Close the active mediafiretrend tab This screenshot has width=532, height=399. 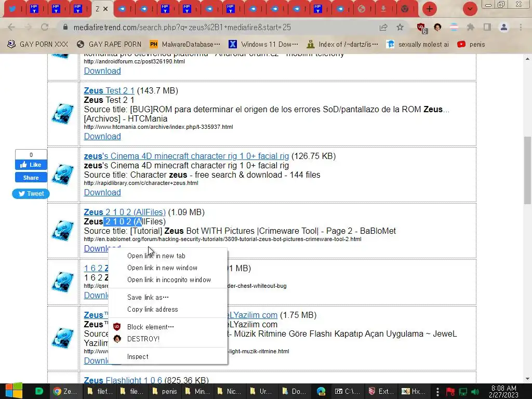(105, 9)
